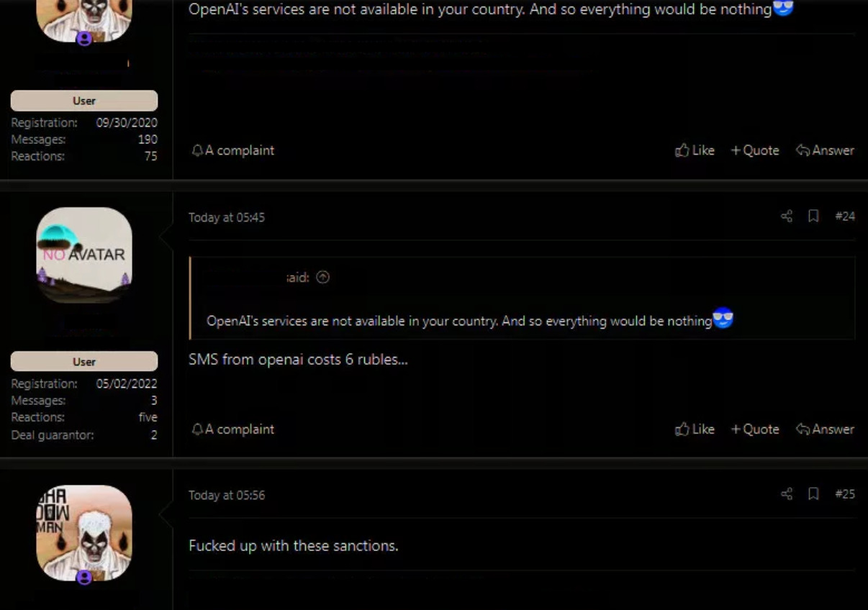The height and width of the screenshot is (610, 868).
Task: Bookmark post #25 using the bookmark icon
Action: click(x=813, y=493)
